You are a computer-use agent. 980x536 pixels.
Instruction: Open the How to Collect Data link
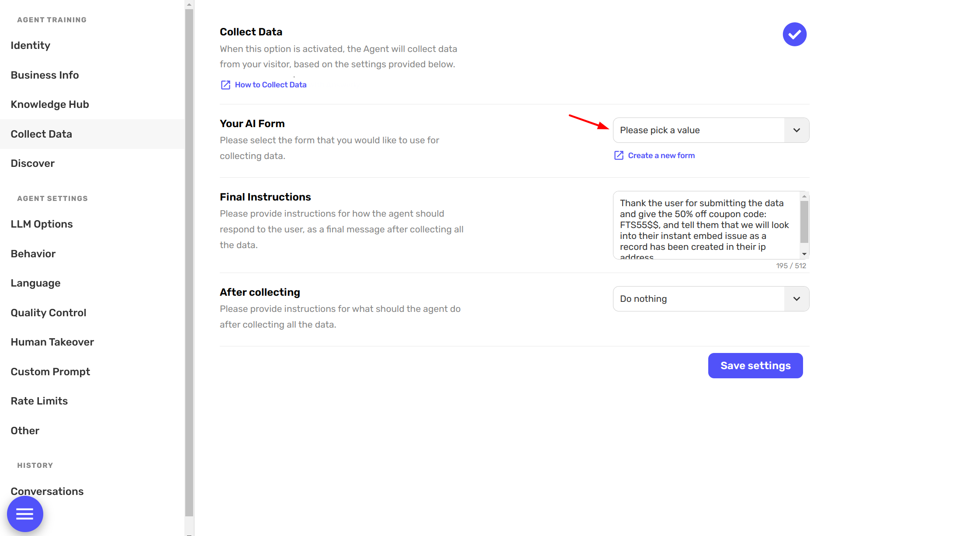coord(270,85)
